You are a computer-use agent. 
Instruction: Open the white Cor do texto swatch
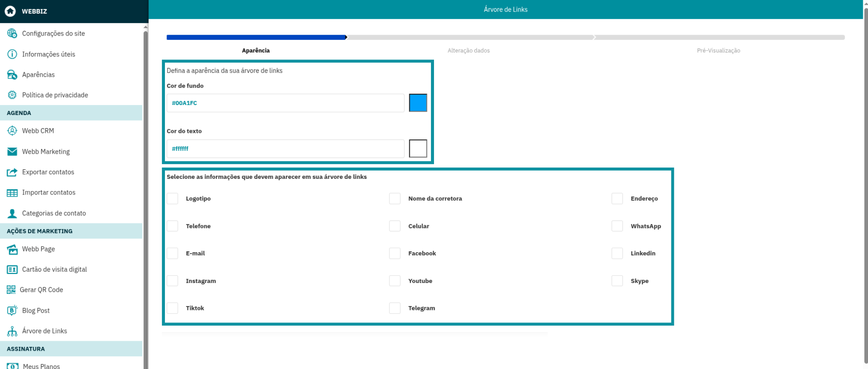418,148
